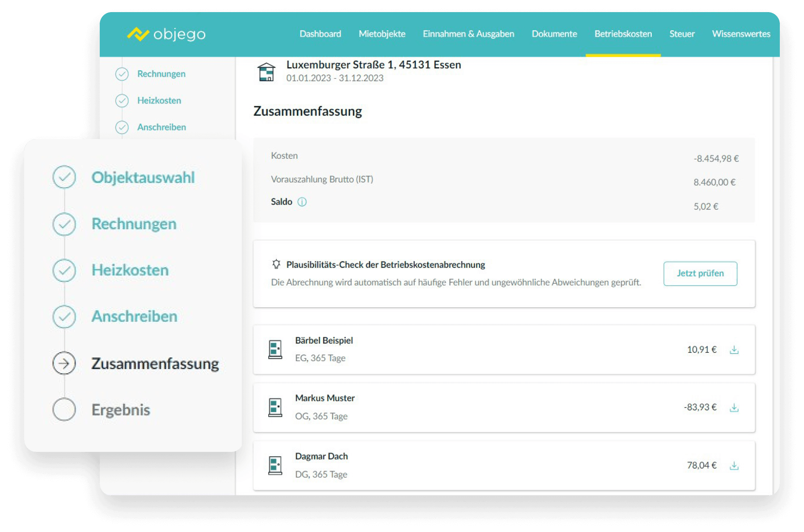Open the Anschreiben step in large stepper
The width and height of the screenshot is (804, 532).
[x=134, y=317]
